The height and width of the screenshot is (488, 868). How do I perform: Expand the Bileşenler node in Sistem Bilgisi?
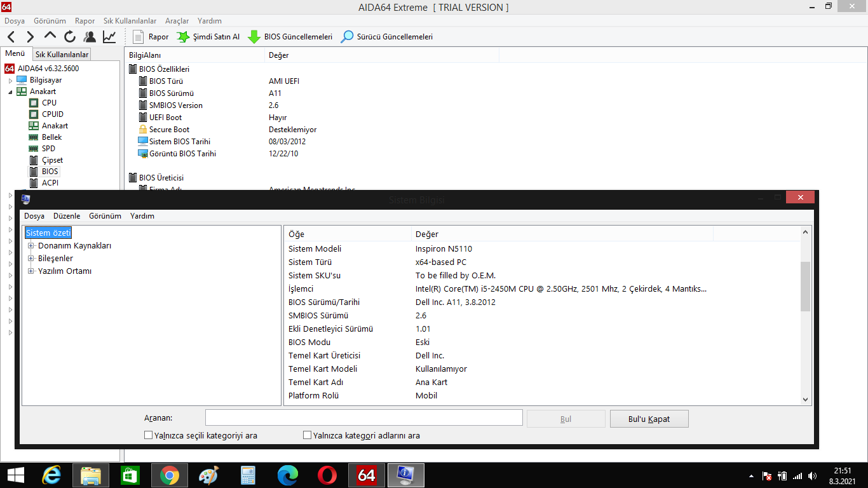[31, 258]
